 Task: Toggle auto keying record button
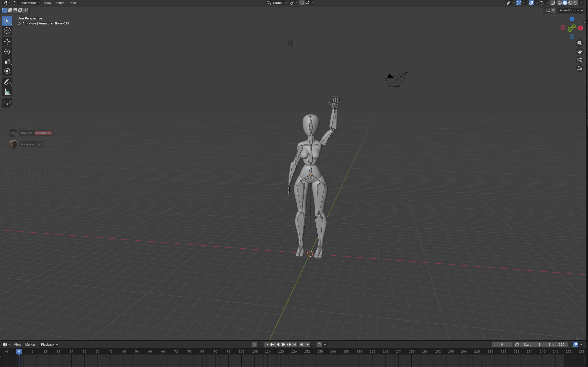[x=254, y=344]
